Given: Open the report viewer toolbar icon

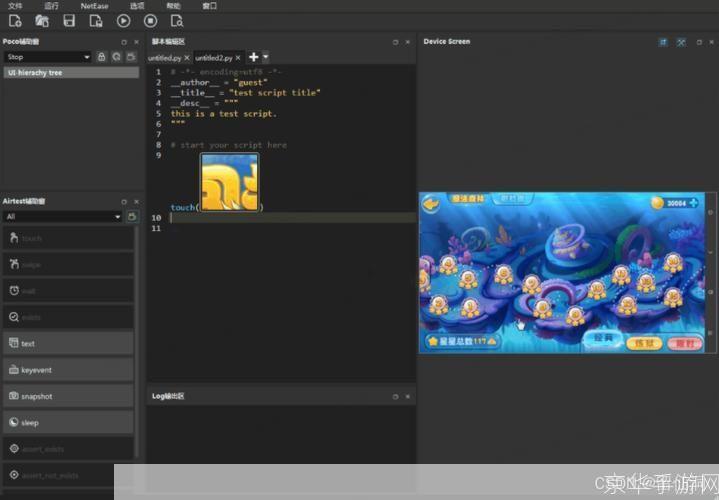Looking at the screenshot, I should (x=177, y=21).
